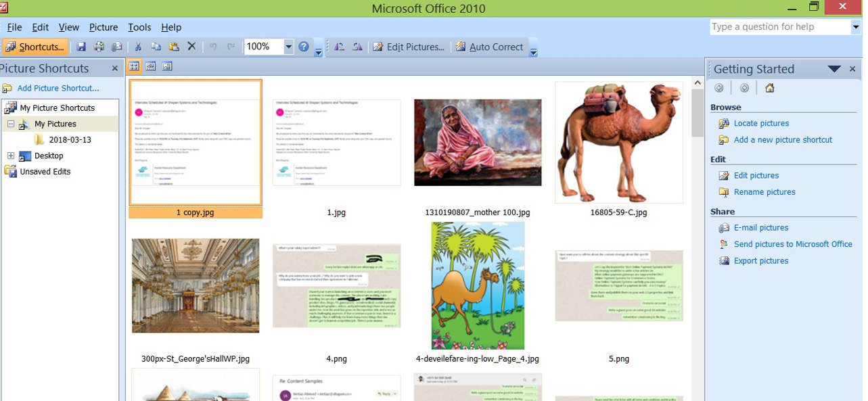Switch to Single Picture View
Image resolution: width=868 pixels, height=401 pixels.
click(x=166, y=66)
